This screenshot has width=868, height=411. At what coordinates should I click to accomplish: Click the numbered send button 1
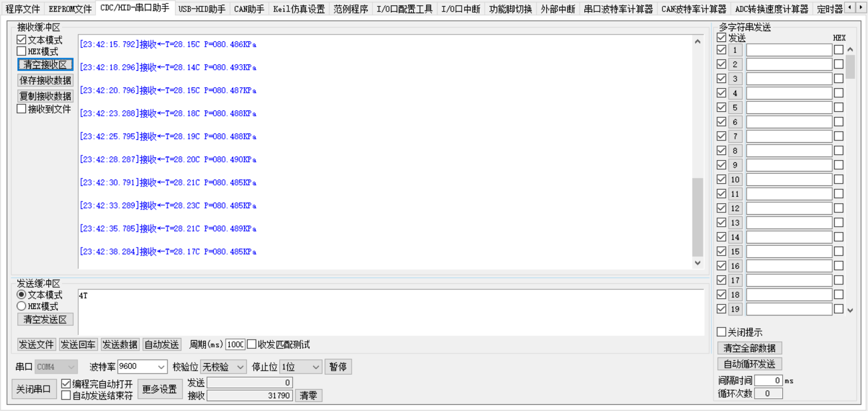point(735,50)
